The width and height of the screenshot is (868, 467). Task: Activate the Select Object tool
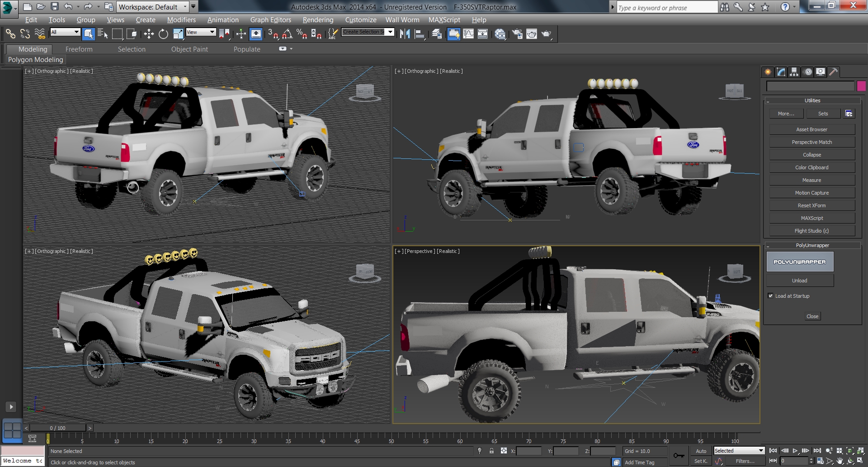[x=88, y=33]
